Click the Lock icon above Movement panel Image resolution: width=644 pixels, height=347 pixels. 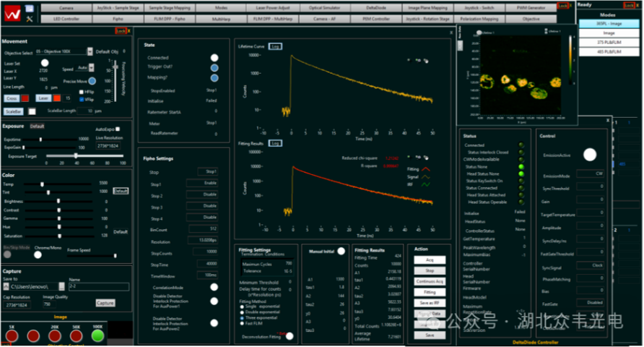(121, 31)
